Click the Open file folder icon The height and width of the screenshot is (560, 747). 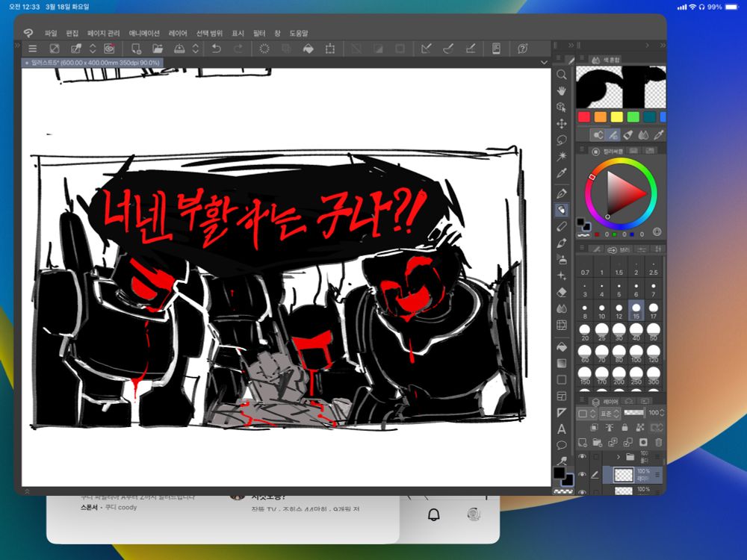coord(158,48)
